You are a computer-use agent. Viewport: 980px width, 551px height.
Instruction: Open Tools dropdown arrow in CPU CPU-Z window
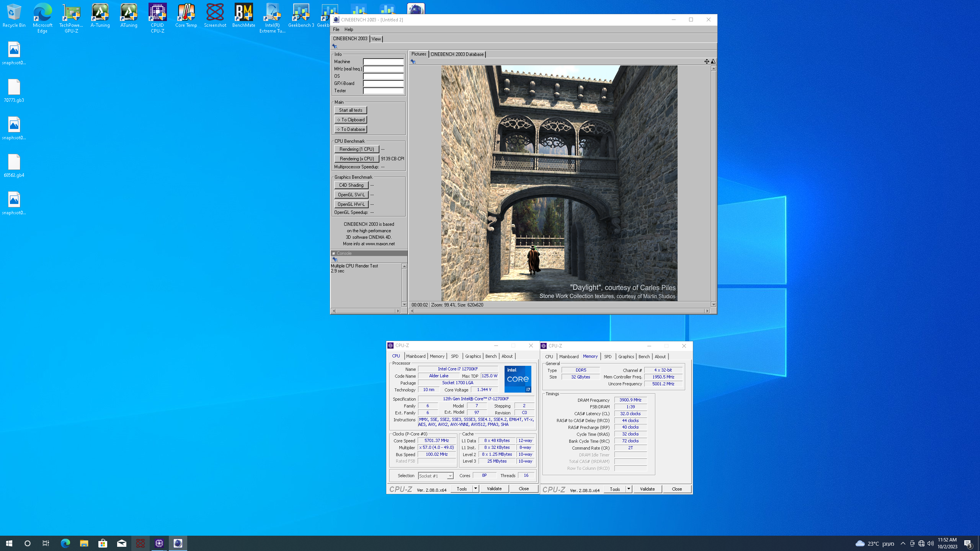[x=475, y=489]
